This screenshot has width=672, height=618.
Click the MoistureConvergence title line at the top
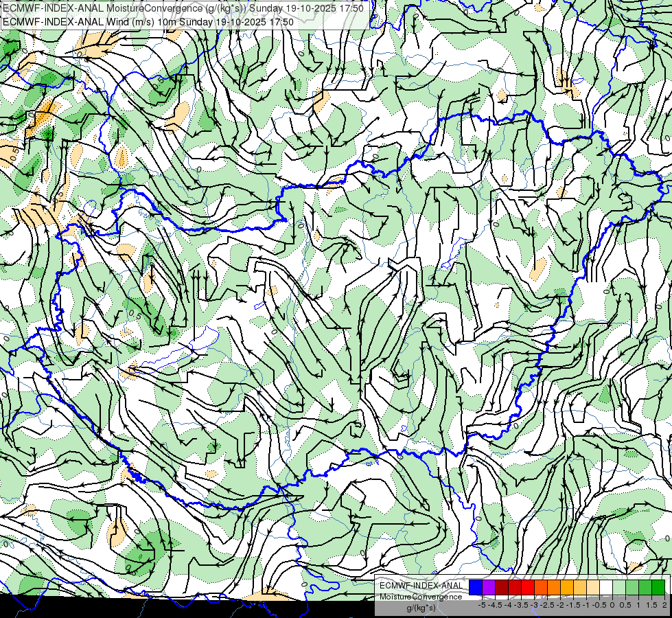[x=183, y=8]
